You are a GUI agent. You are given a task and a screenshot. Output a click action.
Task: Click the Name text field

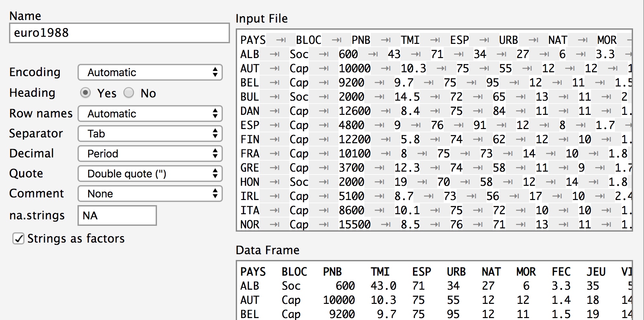(119, 33)
